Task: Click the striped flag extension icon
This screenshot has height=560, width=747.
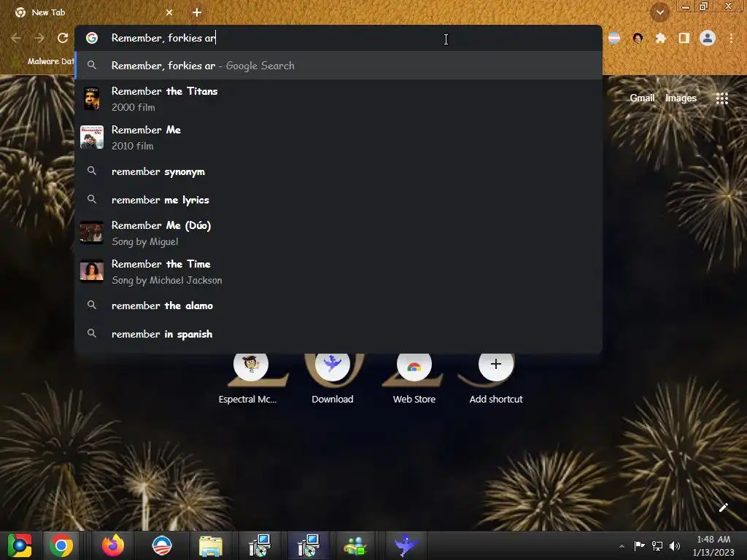Action: [614, 38]
